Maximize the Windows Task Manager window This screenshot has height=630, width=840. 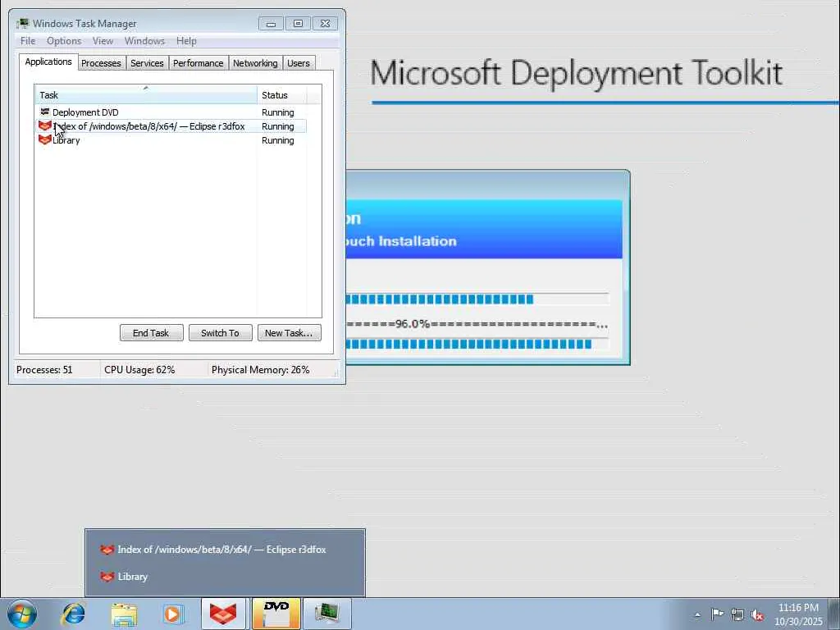(x=298, y=24)
